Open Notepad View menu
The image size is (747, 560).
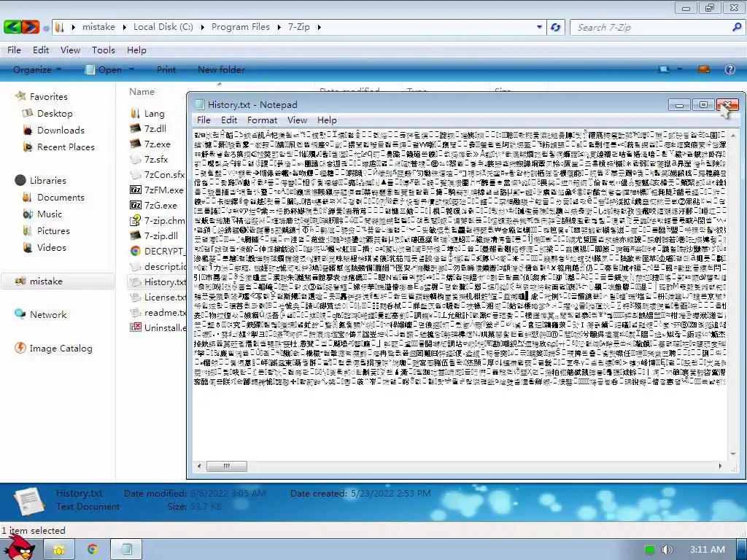(297, 120)
